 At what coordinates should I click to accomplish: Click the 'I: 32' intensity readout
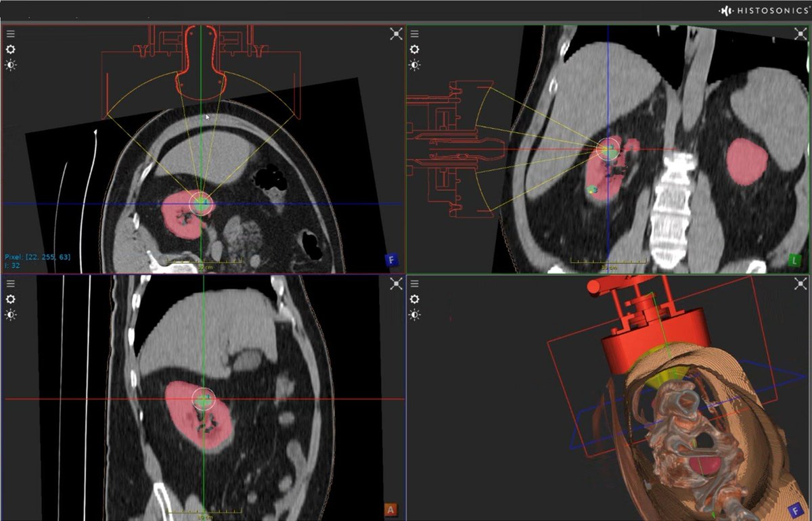click(13, 265)
